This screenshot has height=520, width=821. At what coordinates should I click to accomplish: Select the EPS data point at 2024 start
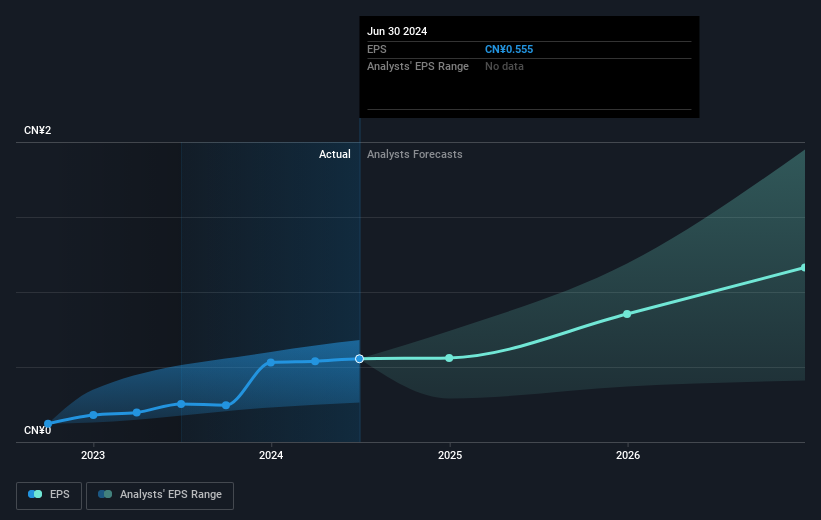[x=271, y=362]
